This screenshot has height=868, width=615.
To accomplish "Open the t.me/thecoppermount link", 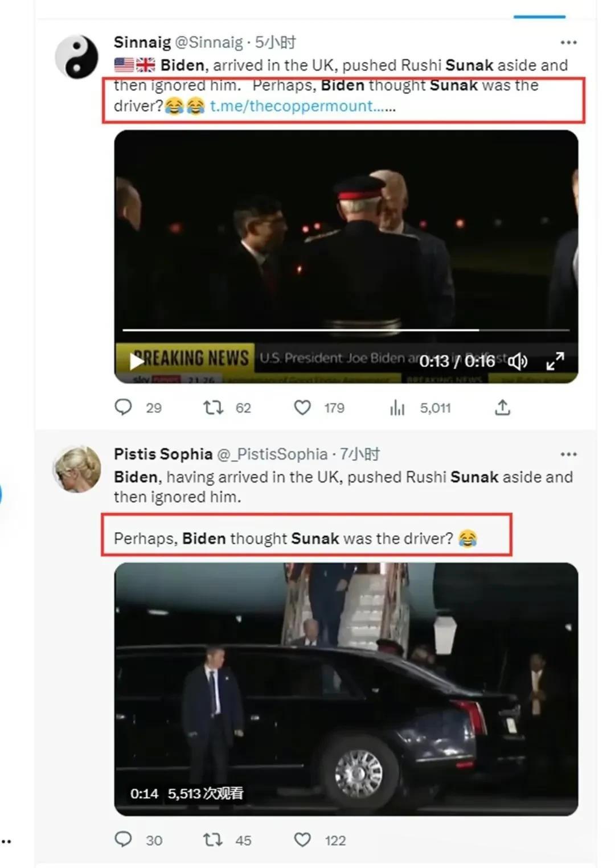I will click(292, 106).
